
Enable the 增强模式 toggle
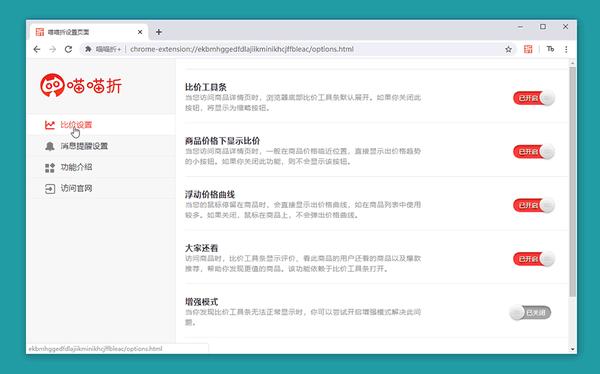click(x=530, y=313)
